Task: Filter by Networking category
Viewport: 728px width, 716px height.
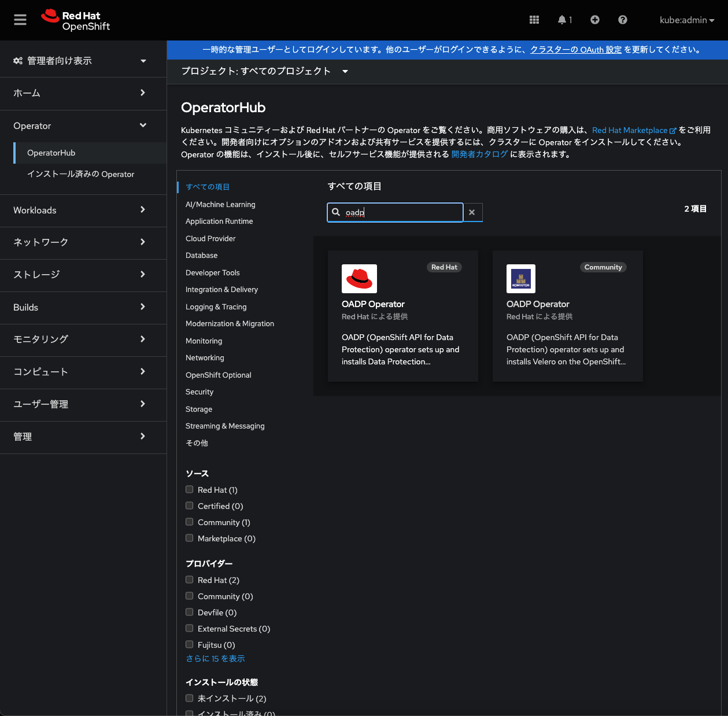Action: 205,358
